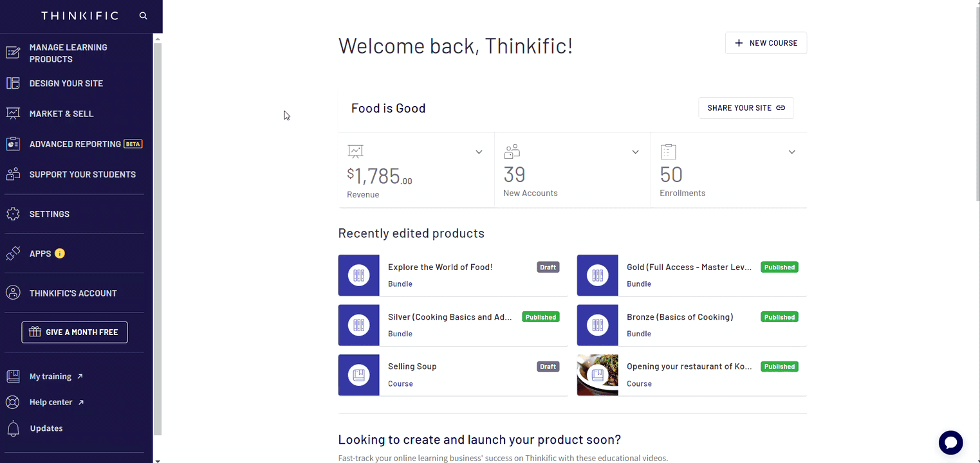The width and height of the screenshot is (980, 463).
Task: Click the Food is Good site name
Action: pos(389,108)
